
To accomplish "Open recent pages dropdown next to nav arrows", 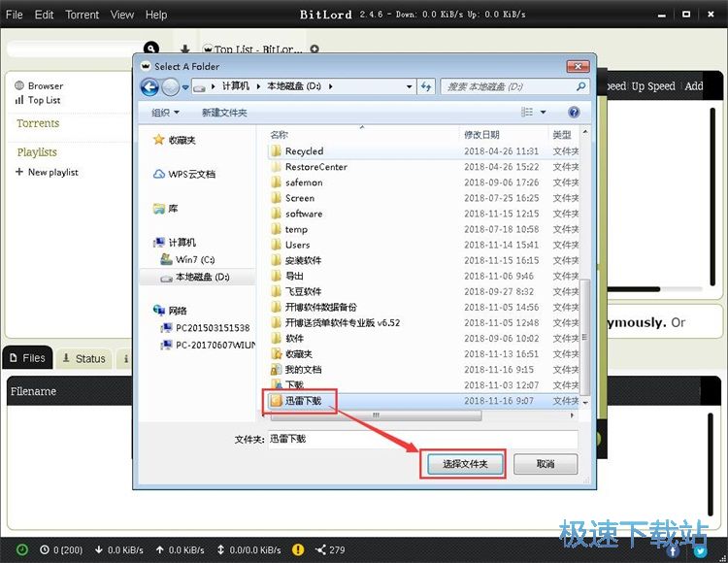I will coord(185,87).
